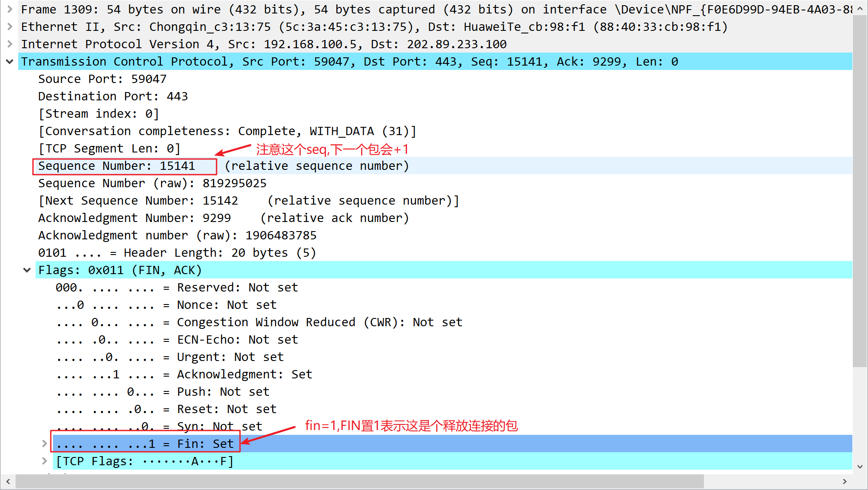The image size is (868, 490).
Task: Expand the TCP Flags summary row
Action: point(44,461)
